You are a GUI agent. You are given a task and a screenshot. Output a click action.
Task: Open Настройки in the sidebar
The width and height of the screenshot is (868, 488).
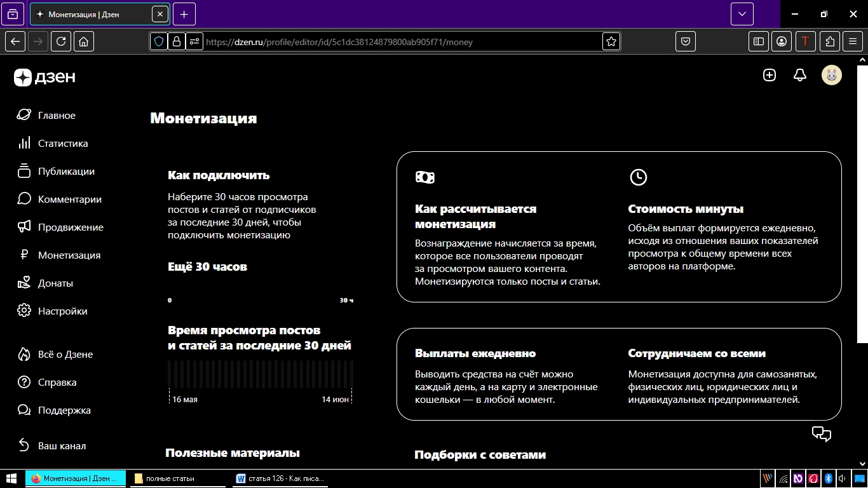point(53,311)
